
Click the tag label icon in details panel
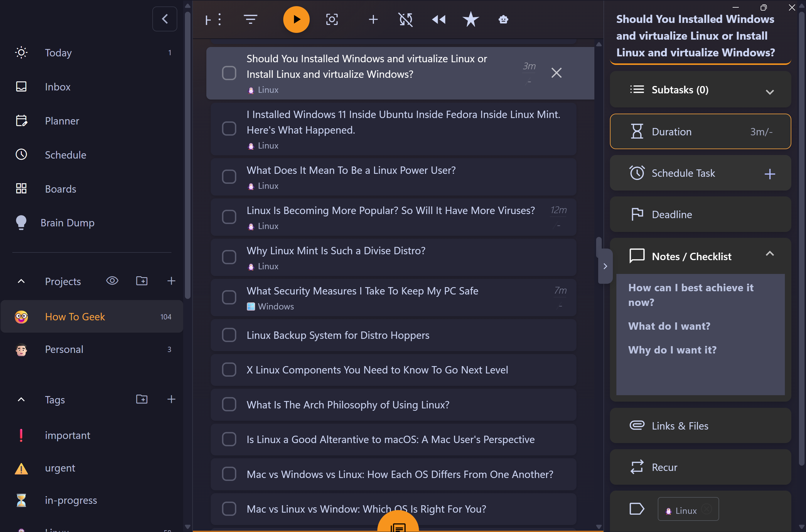point(636,509)
